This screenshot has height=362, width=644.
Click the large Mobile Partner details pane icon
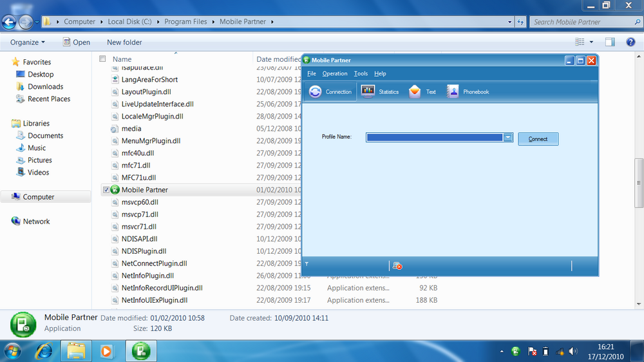coord(23,325)
